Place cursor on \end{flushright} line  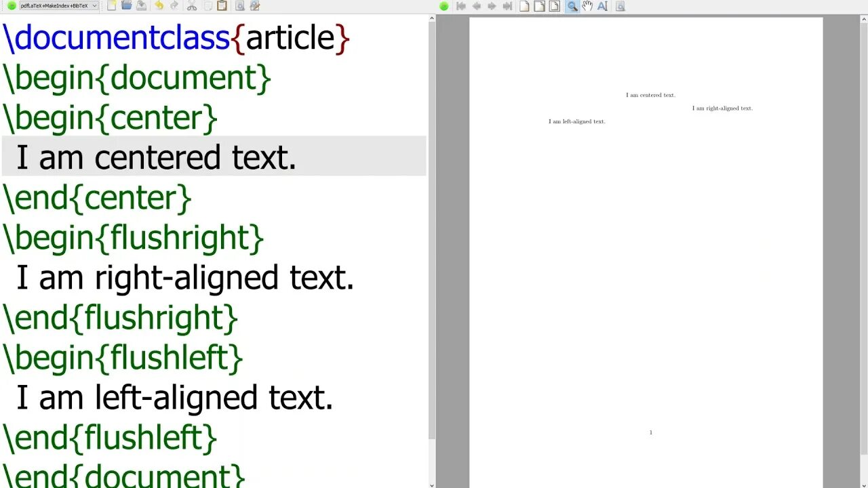(120, 318)
